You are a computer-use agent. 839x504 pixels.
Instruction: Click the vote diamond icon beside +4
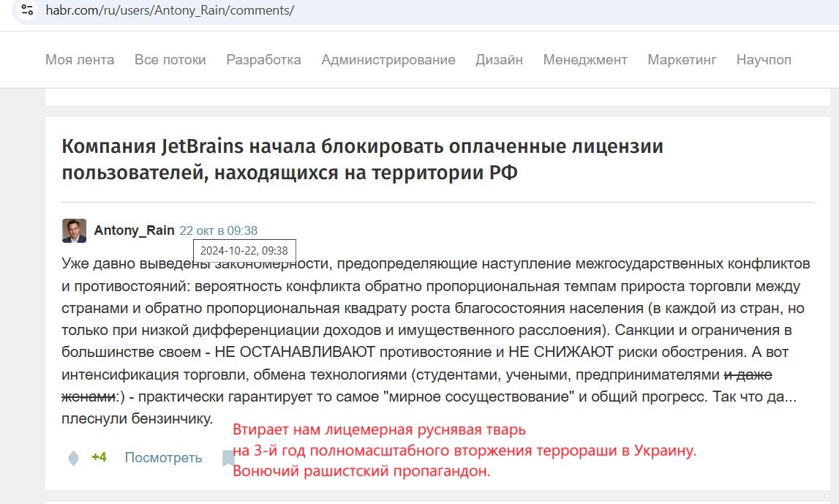pos(73,458)
